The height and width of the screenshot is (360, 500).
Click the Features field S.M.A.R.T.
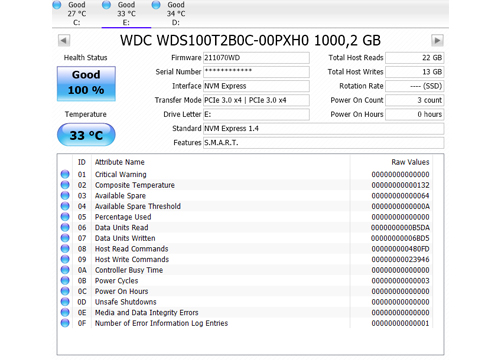[323, 143]
